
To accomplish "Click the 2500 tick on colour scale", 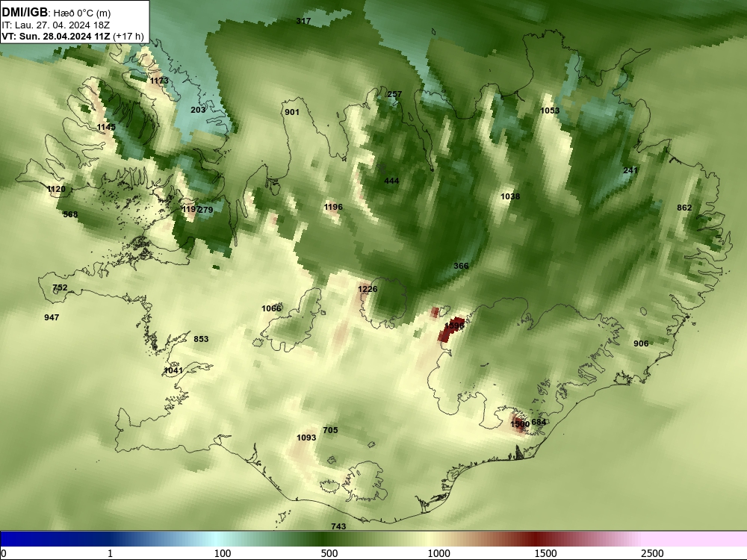I will pyautogui.click(x=652, y=553).
